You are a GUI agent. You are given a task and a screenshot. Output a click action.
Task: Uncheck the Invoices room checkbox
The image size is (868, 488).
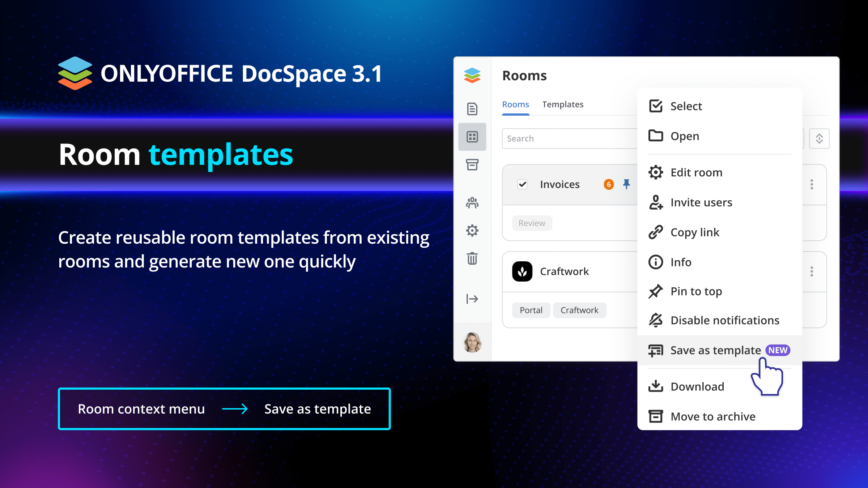(x=522, y=185)
